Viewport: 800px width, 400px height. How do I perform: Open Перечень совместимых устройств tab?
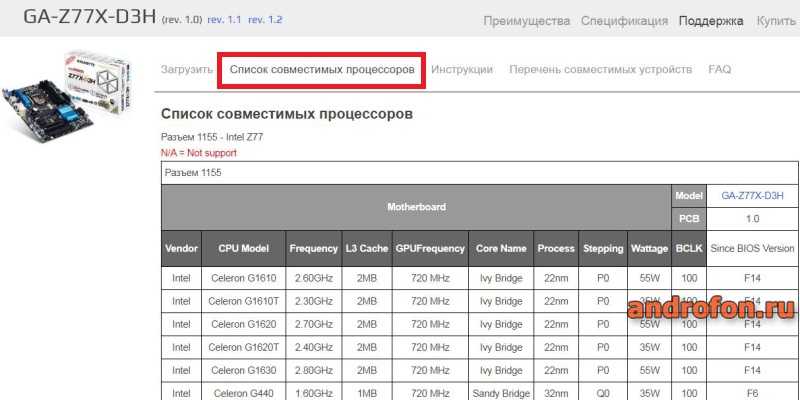pyautogui.click(x=601, y=69)
